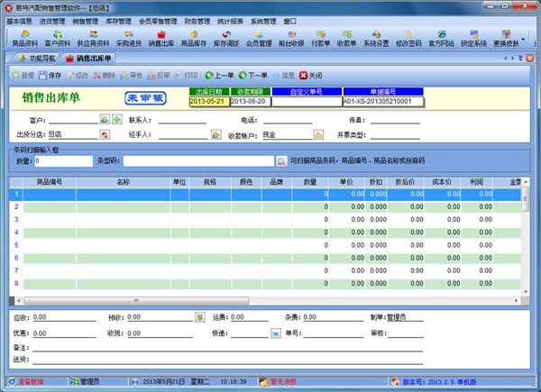Viewport: 541px width, 392px height.
Task: Open picker next to 收款帐户 现金 field
Action: (x=318, y=135)
